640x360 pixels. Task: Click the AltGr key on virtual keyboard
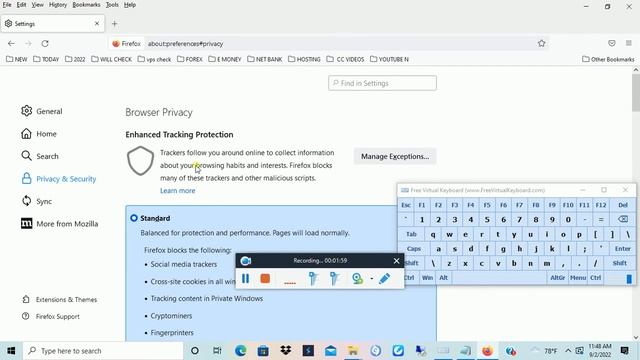[558, 278]
